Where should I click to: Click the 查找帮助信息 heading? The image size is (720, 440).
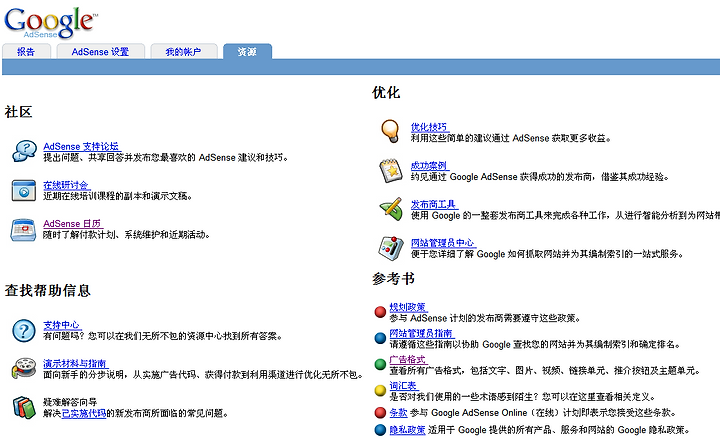coord(48,290)
